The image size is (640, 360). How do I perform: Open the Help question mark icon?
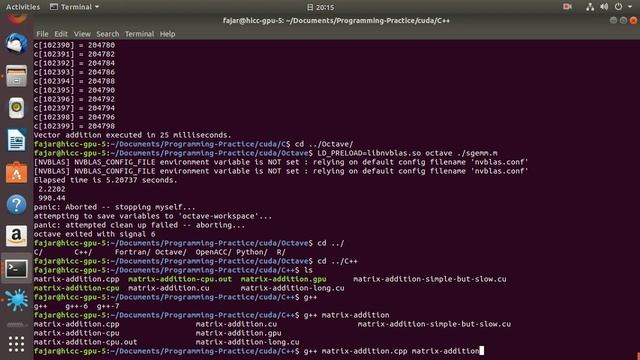click(x=16, y=204)
